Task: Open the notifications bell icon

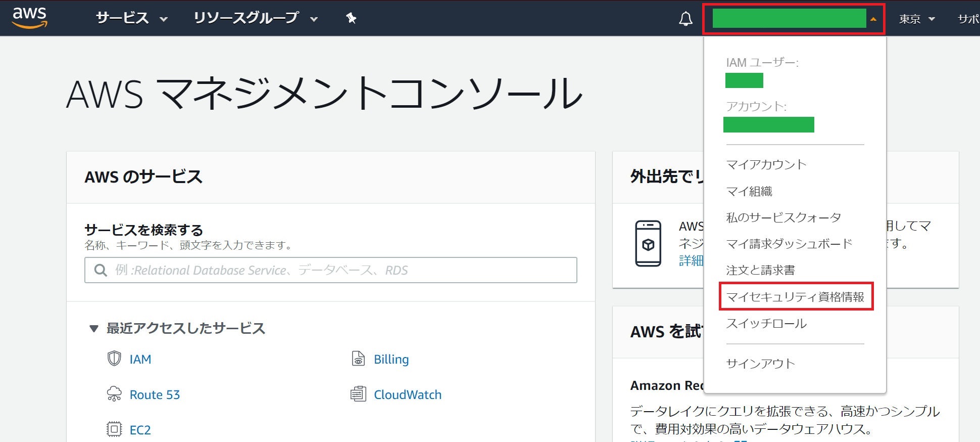Action: coord(685,19)
